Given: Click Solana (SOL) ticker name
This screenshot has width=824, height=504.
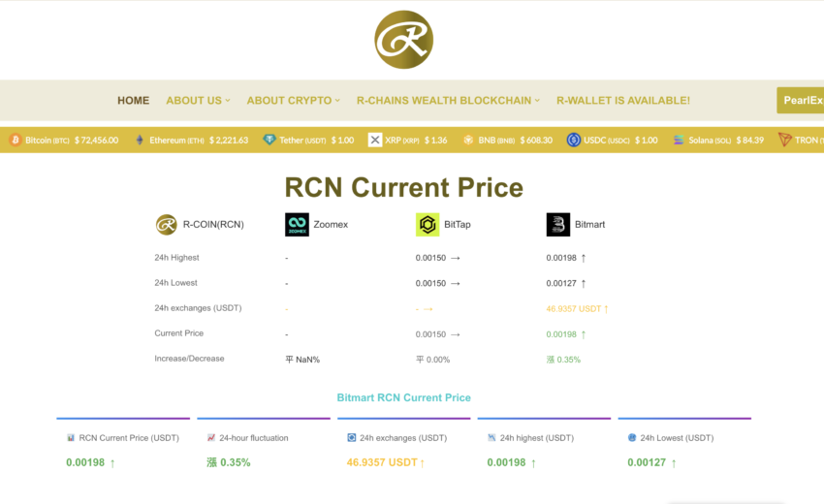Looking at the screenshot, I should click(710, 141).
